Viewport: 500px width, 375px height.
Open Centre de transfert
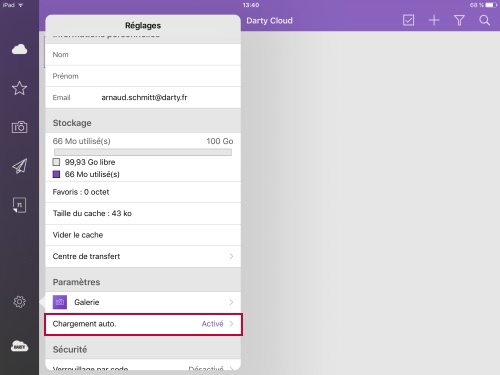point(143,256)
